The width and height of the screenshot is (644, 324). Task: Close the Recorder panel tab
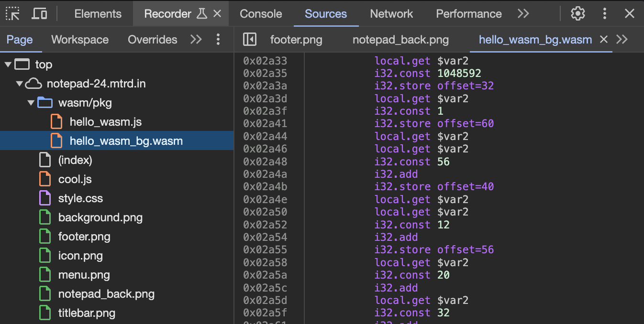point(217,14)
